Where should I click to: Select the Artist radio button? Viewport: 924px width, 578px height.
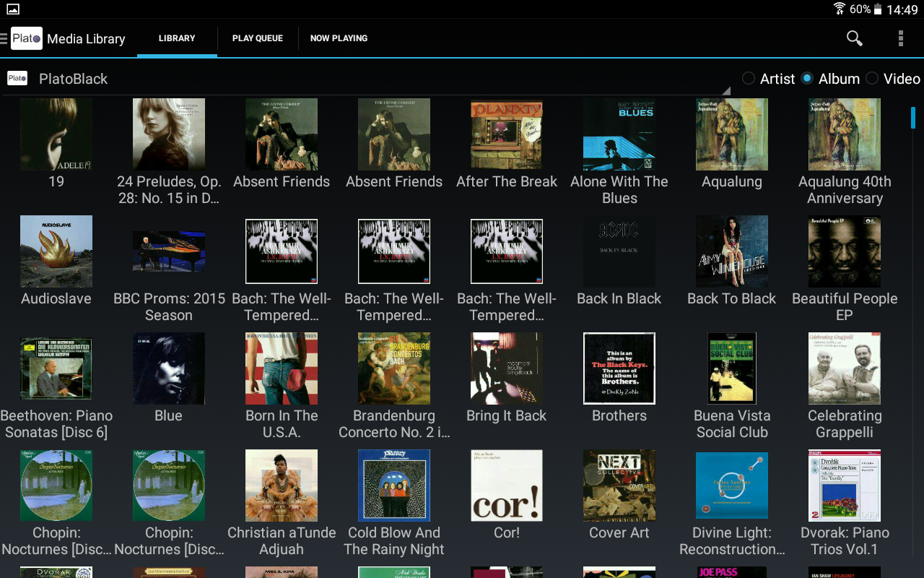pos(749,78)
